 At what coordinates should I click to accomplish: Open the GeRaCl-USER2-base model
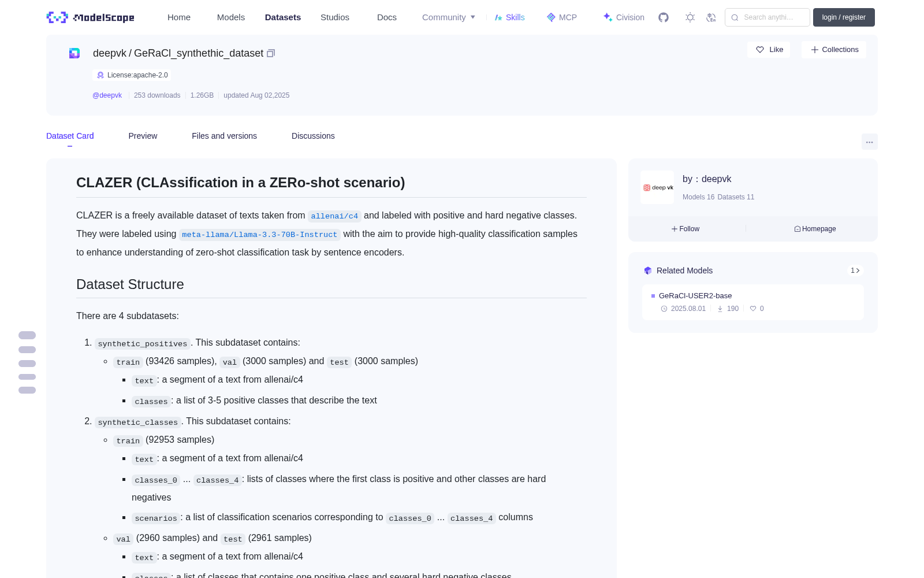coord(695,295)
